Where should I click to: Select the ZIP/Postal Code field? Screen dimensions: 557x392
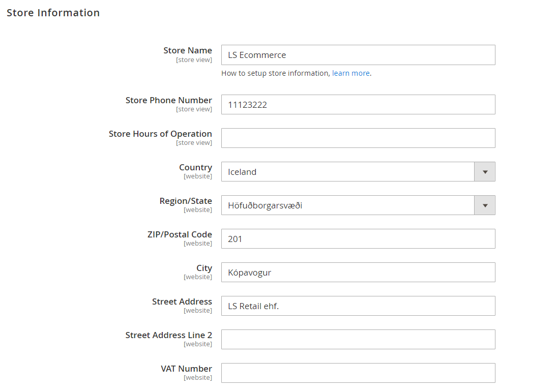click(358, 239)
